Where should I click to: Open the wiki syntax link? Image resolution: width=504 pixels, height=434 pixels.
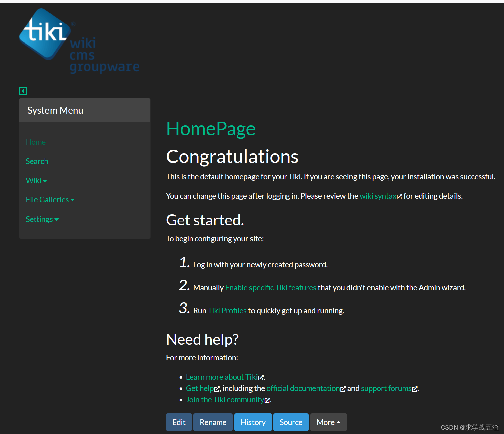pos(378,196)
